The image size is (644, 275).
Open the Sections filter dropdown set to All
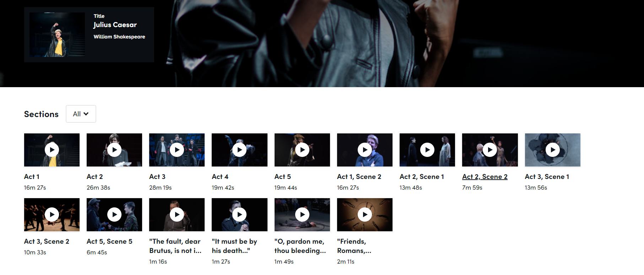(81, 114)
